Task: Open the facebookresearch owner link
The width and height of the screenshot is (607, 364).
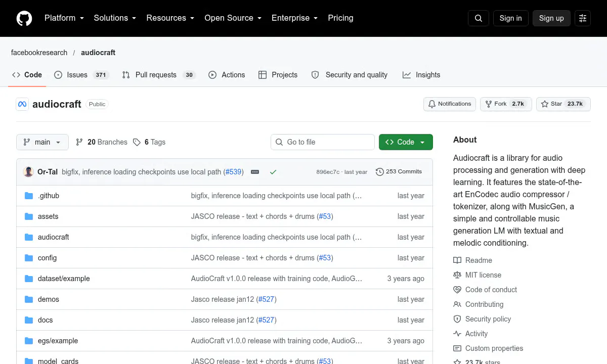Action: tap(39, 53)
